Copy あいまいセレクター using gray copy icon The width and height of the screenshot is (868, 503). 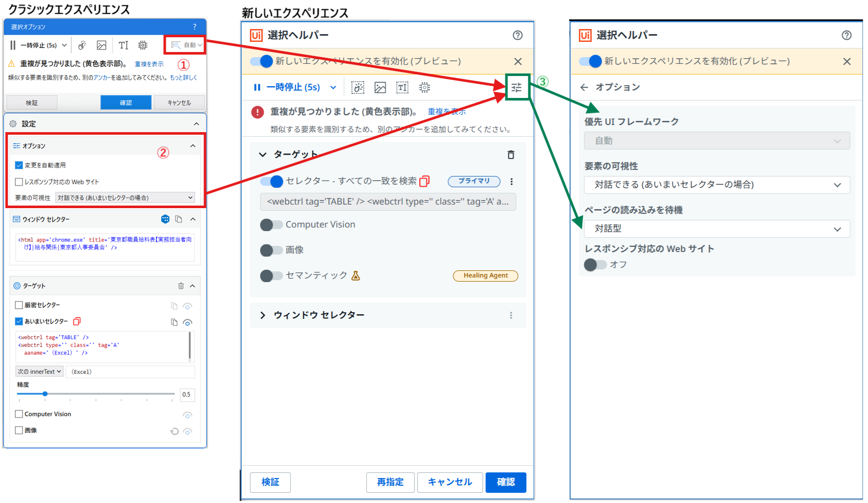click(x=174, y=322)
